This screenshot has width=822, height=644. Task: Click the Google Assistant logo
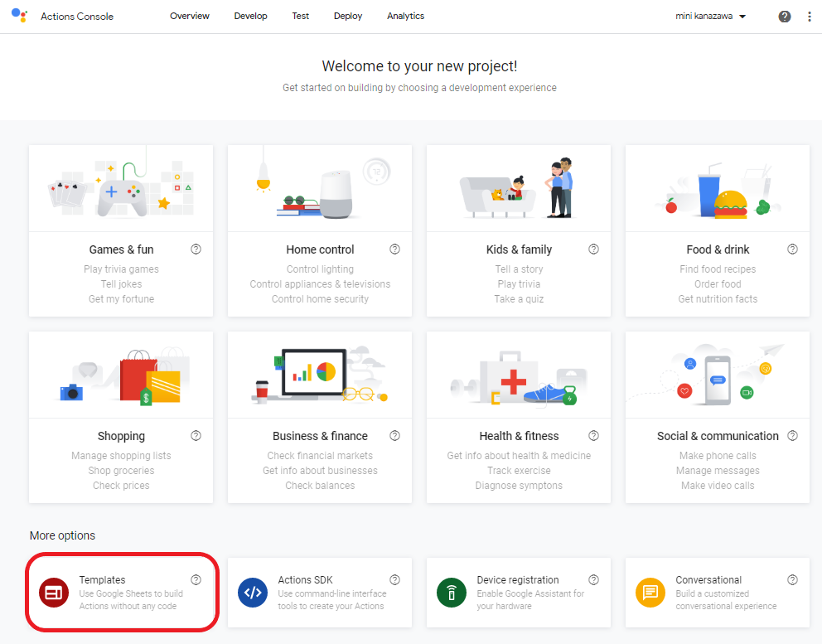tap(20, 16)
